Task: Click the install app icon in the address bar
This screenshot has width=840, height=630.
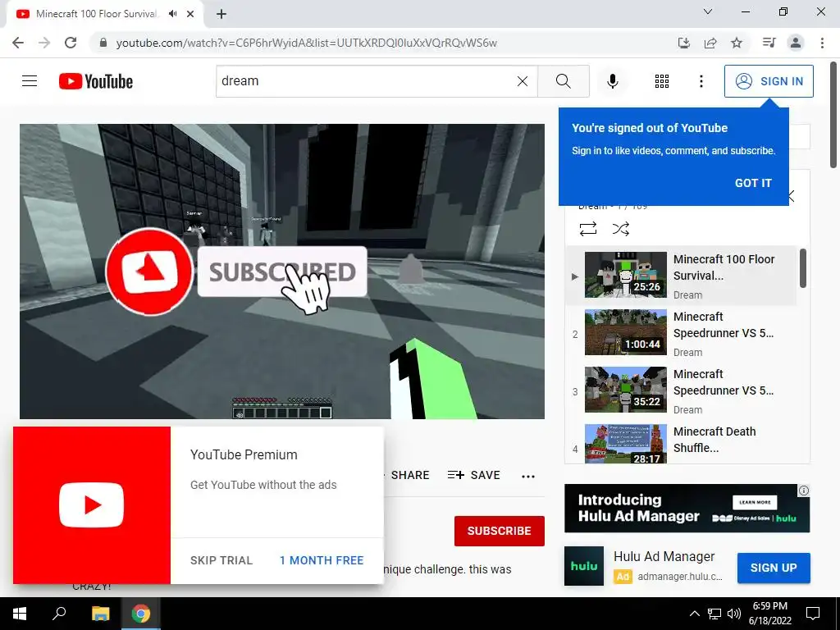Action: 683,43
